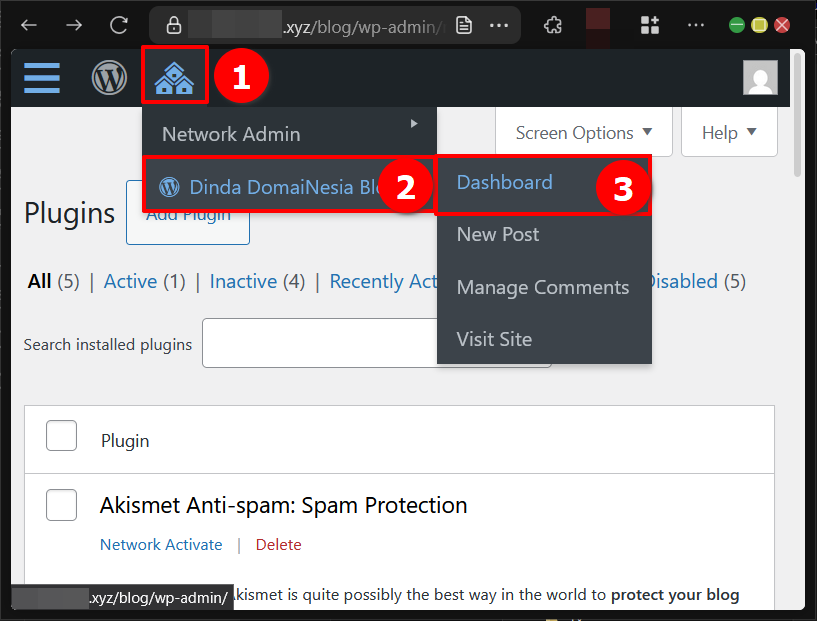
Task: Click the red Delete link for Akismet
Action: pos(278,545)
